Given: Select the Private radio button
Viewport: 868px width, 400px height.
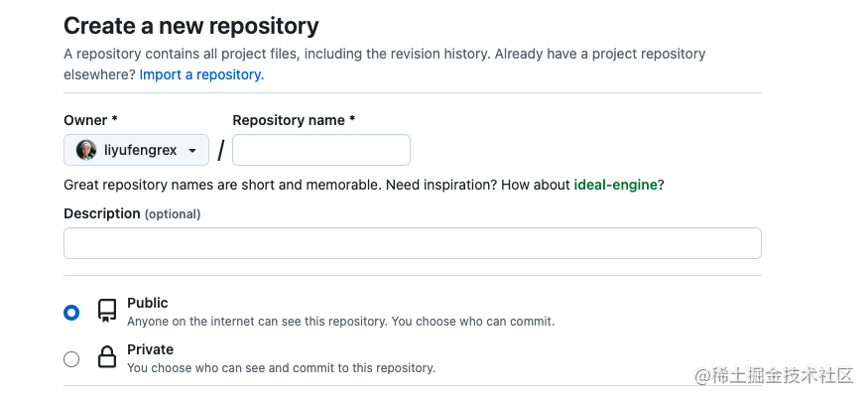Looking at the screenshot, I should 71,359.
